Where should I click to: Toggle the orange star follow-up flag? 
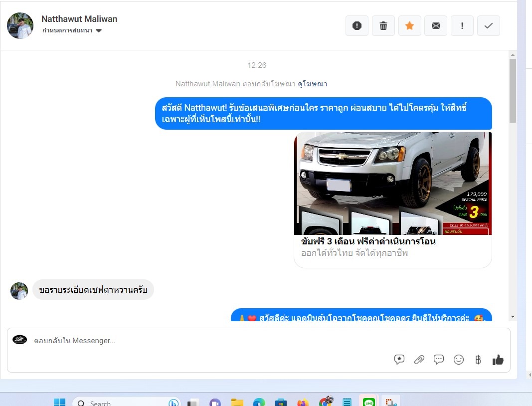pyautogui.click(x=410, y=26)
